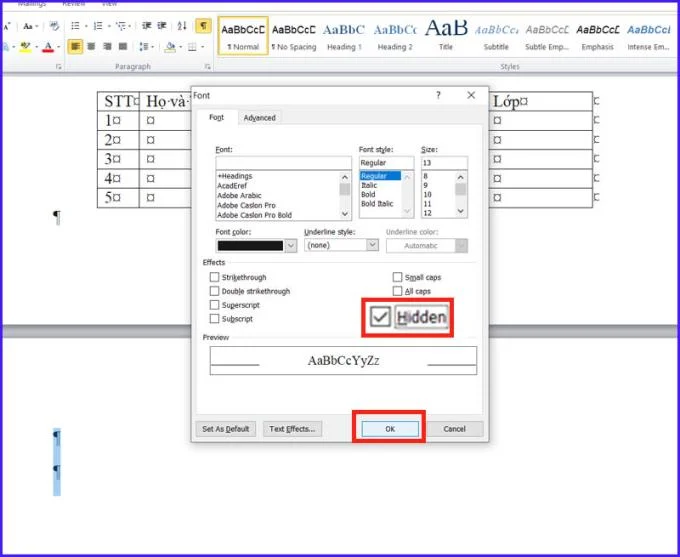The width and height of the screenshot is (680, 557).
Task: Select Adobe Caslon Pro Bold font
Action: 254,215
